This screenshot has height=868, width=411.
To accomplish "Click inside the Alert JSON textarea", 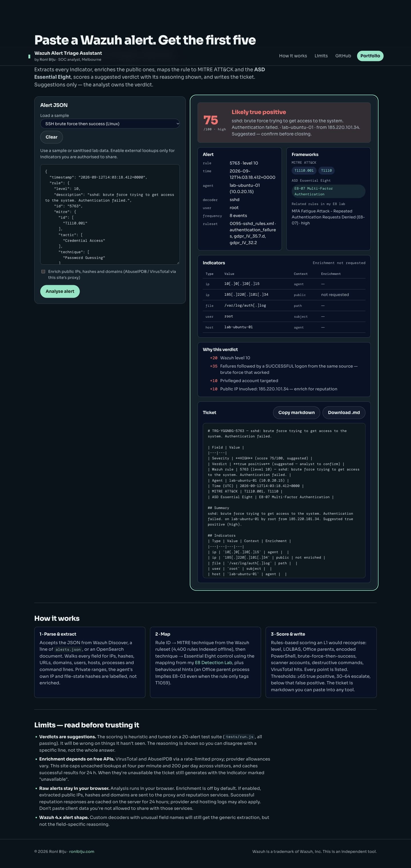I will tap(110, 214).
